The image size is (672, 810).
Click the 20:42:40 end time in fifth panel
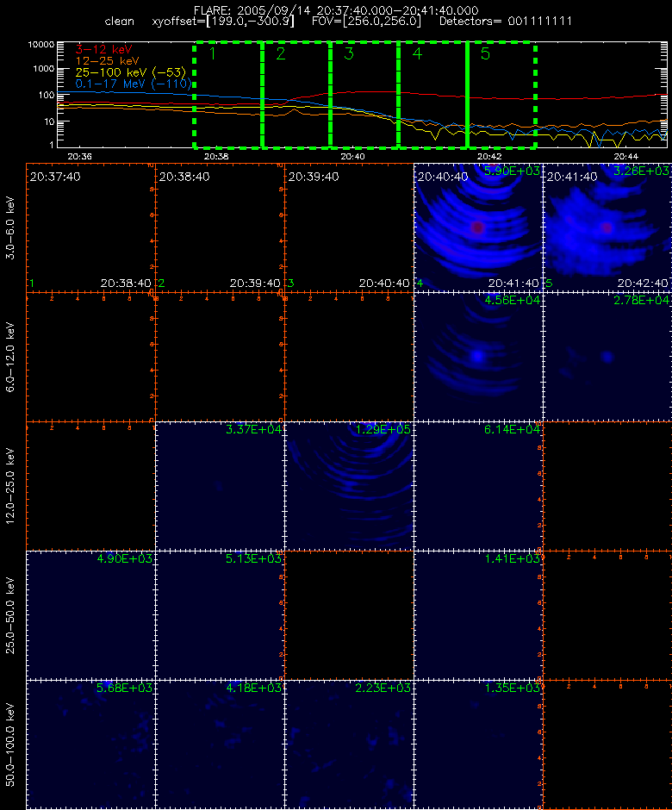point(643,283)
